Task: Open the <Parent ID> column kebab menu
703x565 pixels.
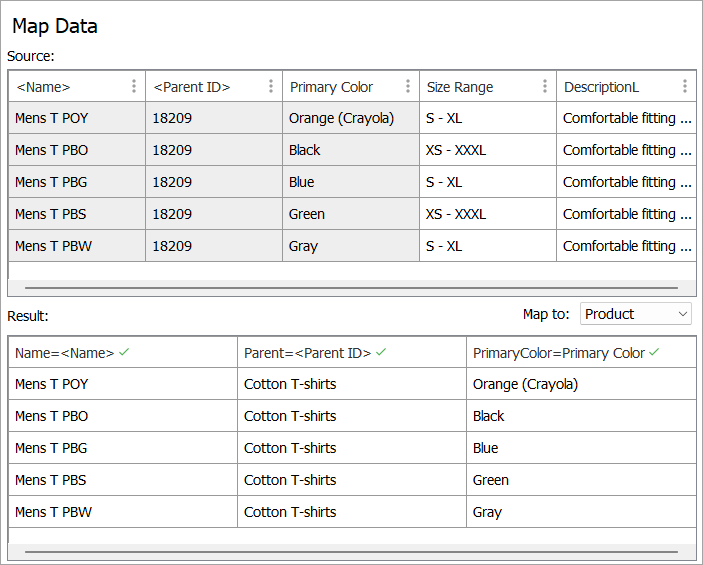Action: coord(271,87)
